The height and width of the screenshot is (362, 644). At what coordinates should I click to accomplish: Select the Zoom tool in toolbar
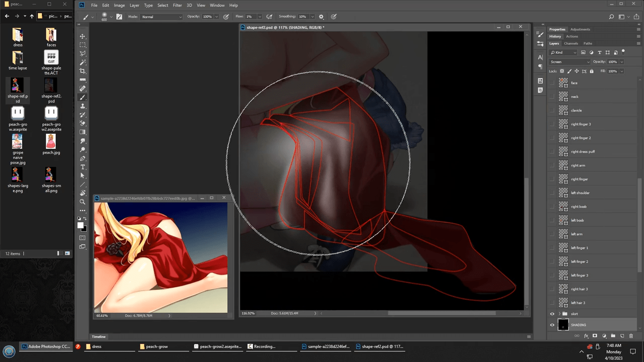pos(83,202)
